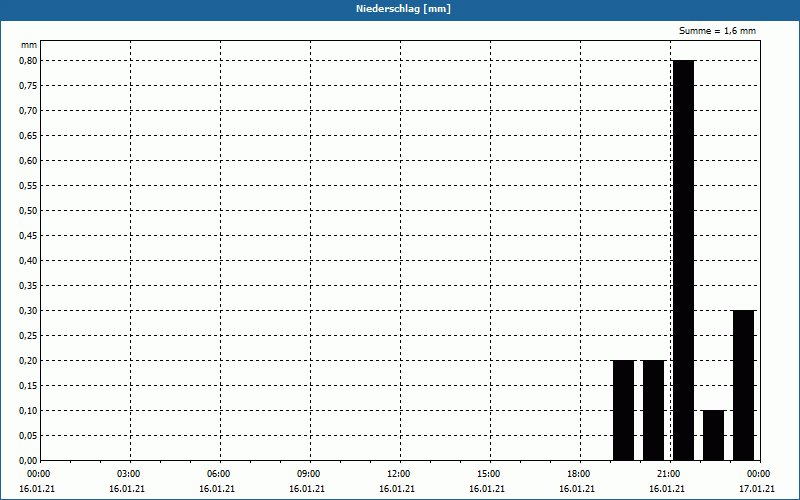Select the 16.01.21 date below 21:00
The image size is (800, 500).
pyautogui.click(x=667, y=489)
